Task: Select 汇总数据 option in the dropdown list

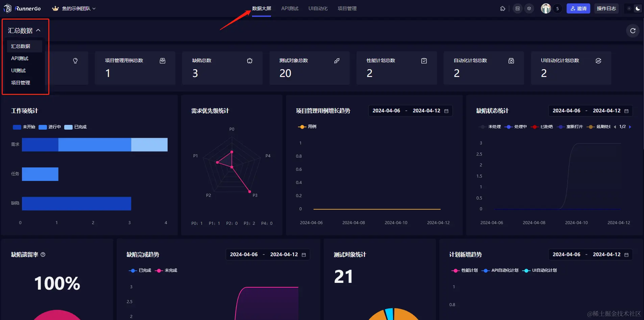Action: pos(25,46)
